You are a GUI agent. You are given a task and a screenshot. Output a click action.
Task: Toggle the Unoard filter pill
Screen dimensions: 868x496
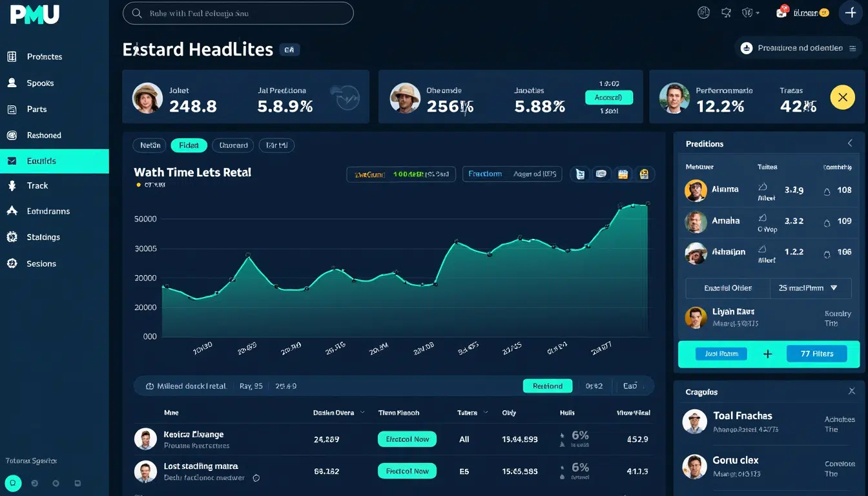click(x=233, y=145)
